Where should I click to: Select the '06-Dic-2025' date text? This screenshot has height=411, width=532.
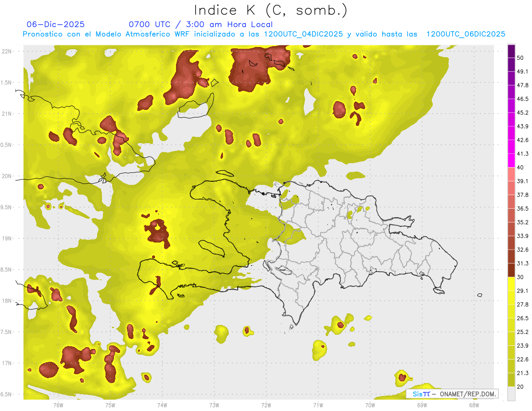[x=55, y=24]
